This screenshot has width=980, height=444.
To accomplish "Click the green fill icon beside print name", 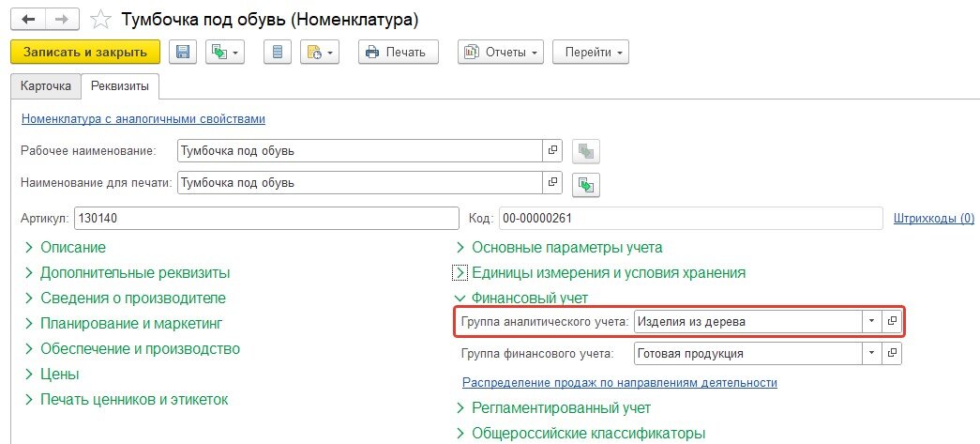I will (585, 185).
